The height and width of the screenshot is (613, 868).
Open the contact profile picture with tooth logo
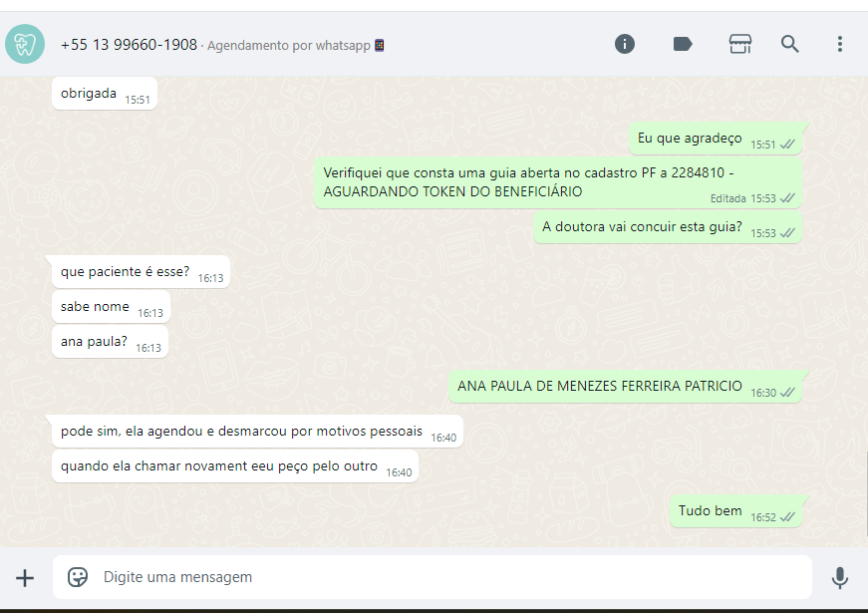tap(25, 44)
